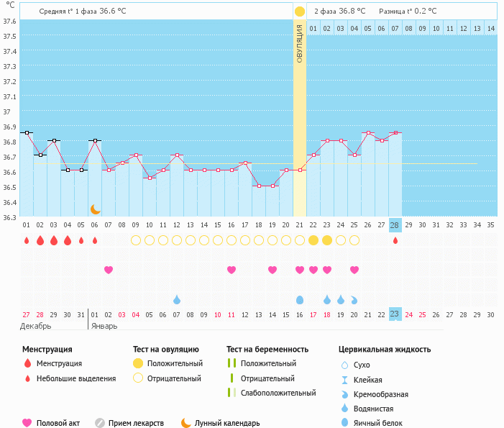Select the Половой акт legend heart
This screenshot has height=428, width=504.
tap(27, 423)
